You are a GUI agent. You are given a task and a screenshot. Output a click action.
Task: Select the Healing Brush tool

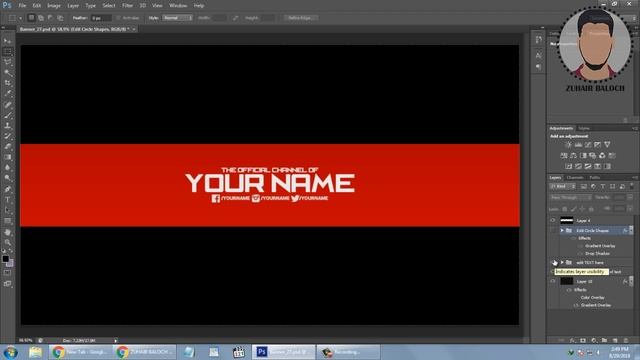pyautogui.click(x=7, y=105)
